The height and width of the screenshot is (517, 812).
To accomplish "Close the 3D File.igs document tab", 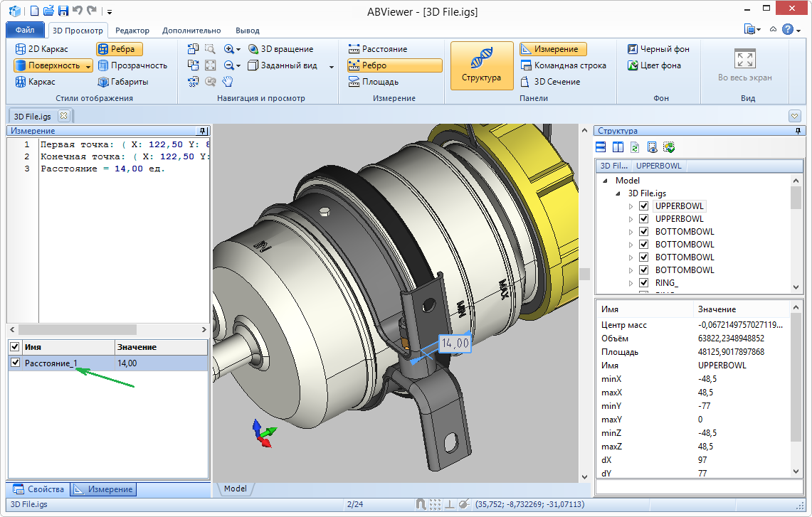I will coord(63,115).
